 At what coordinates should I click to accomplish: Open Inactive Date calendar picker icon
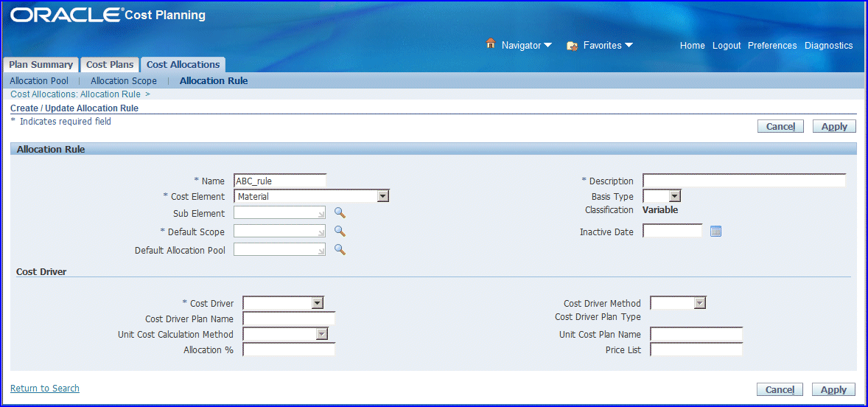715,232
